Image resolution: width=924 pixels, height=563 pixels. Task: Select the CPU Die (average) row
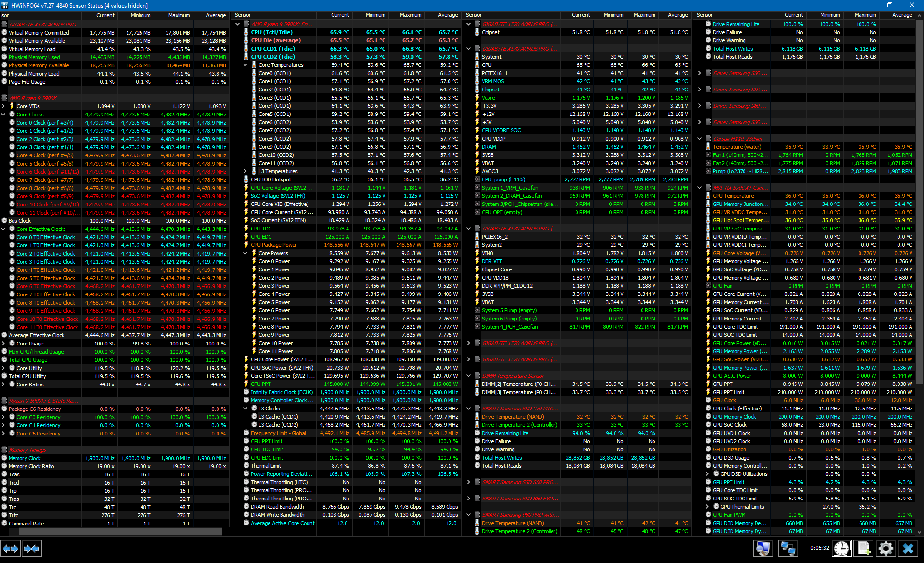coord(346,40)
